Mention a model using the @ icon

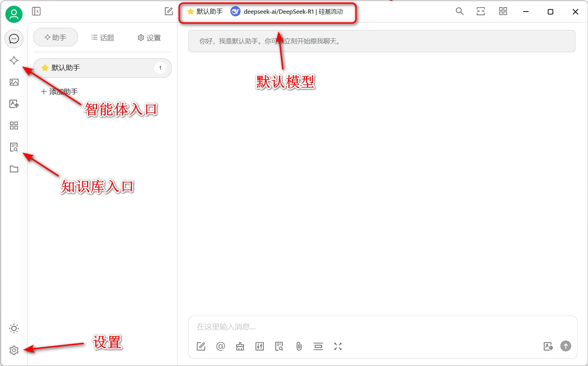coord(221,346)
